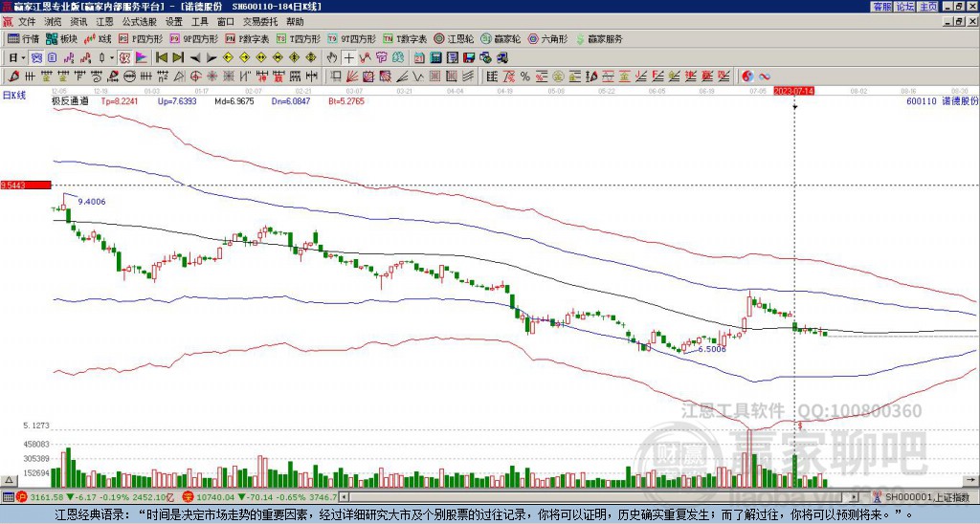Open the P数字表 tool

247,38
